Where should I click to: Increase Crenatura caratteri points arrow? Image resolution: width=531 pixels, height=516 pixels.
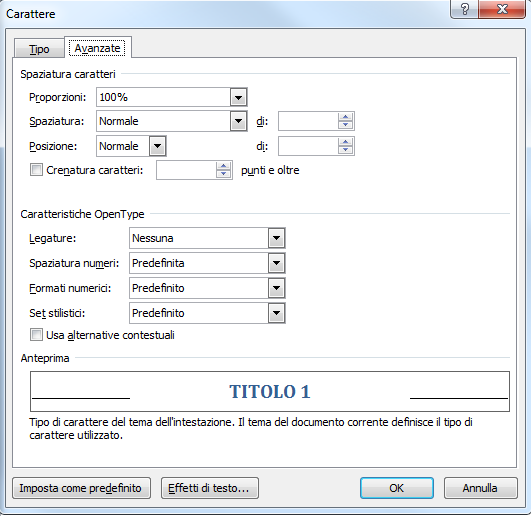tap(224, 166)
